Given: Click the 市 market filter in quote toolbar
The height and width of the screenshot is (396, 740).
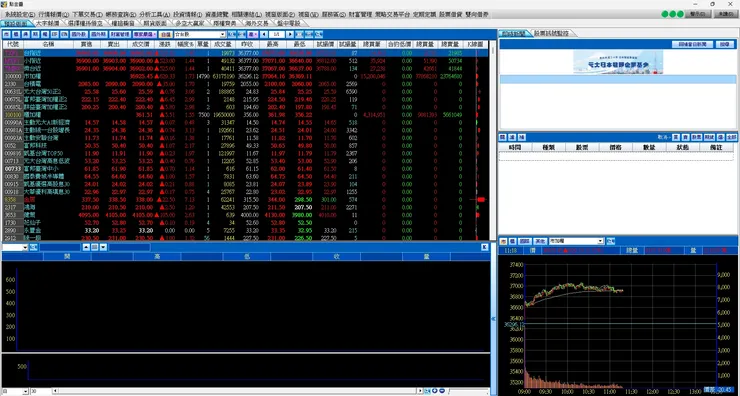Looking at the screenshot, I should [7, 34].
